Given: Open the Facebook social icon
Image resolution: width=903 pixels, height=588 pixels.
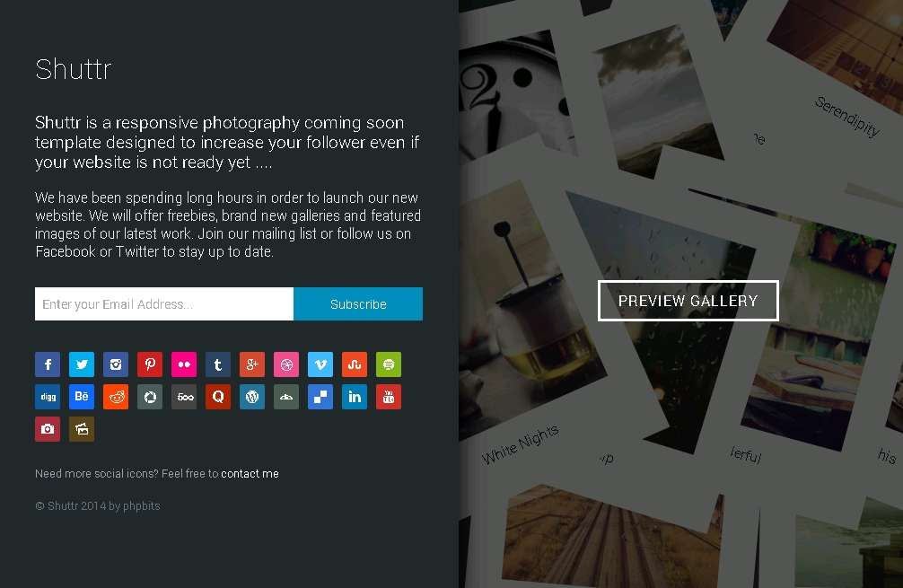Looking at the screenshot, I should (48, 364).
